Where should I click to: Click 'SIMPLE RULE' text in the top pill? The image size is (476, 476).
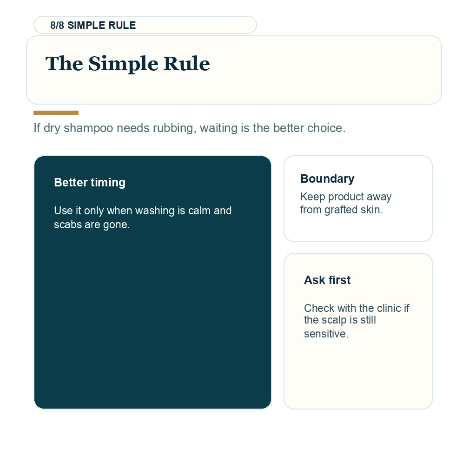point(102,25)
